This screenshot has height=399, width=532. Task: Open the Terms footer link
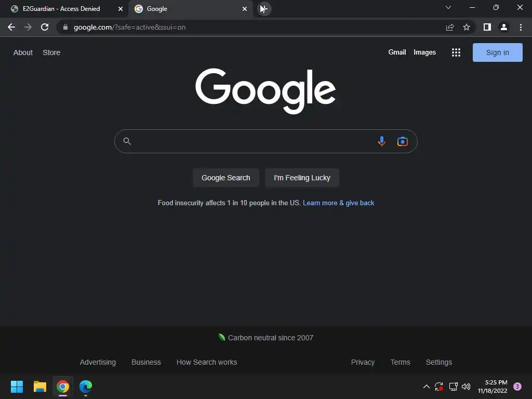coord(401,362)
